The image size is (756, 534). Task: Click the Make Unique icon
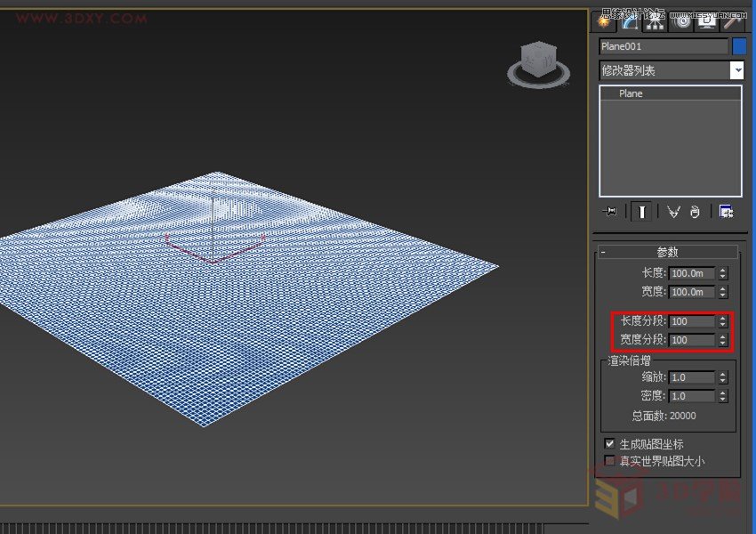point(672,212)
